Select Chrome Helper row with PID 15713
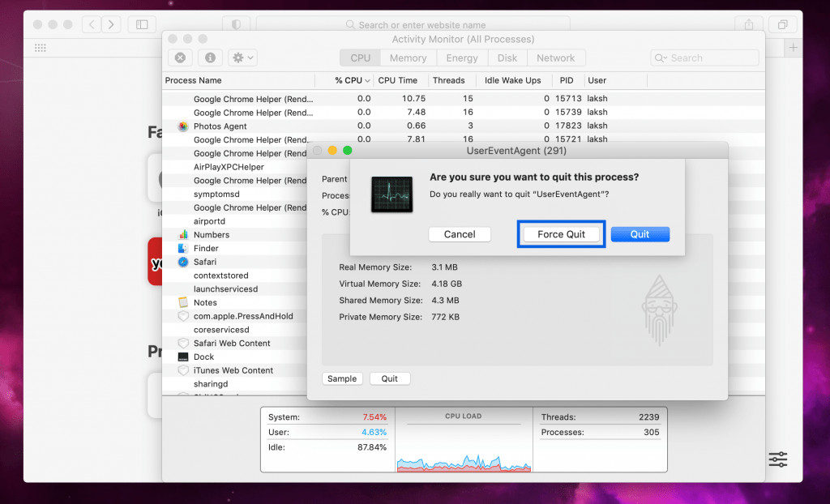Image resolution: width=830 pixels, height=504 pixels. click(463, 99)
